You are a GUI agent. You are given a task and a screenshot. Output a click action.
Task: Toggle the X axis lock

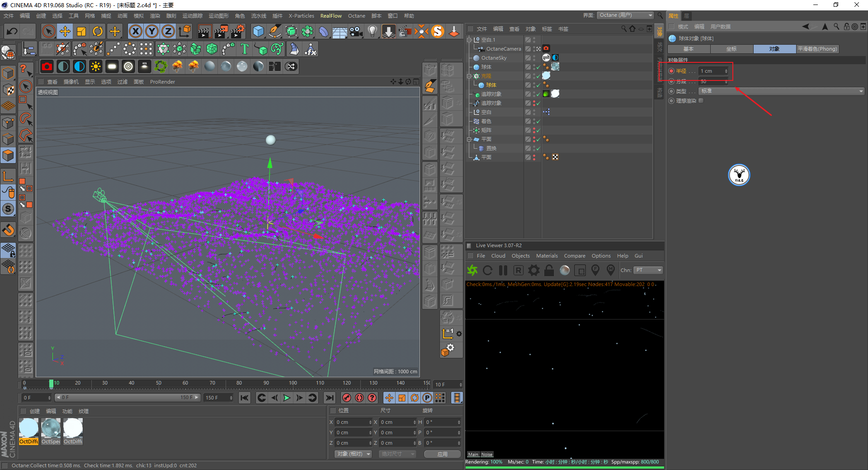pos(136,31)
